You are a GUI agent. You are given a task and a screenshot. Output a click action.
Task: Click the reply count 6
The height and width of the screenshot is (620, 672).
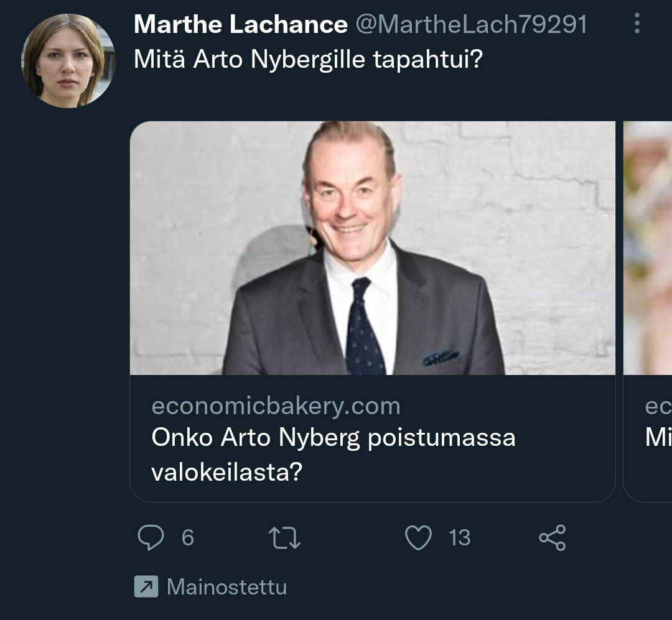click(187, 537)
